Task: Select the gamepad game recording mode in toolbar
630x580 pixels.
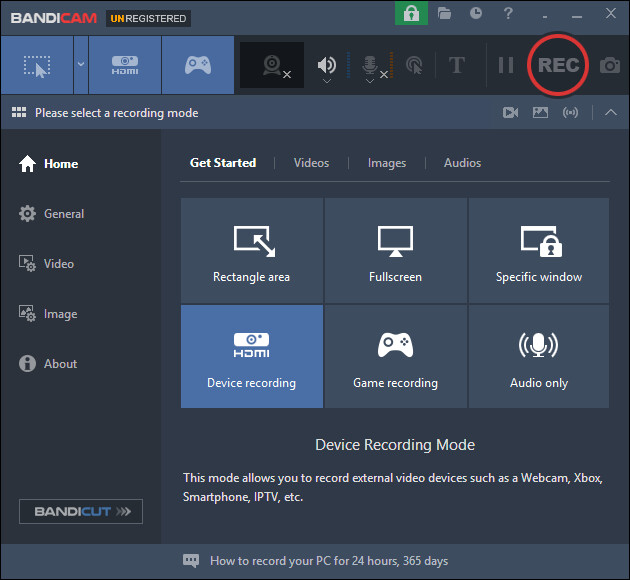Action: (x=198, y=65)
